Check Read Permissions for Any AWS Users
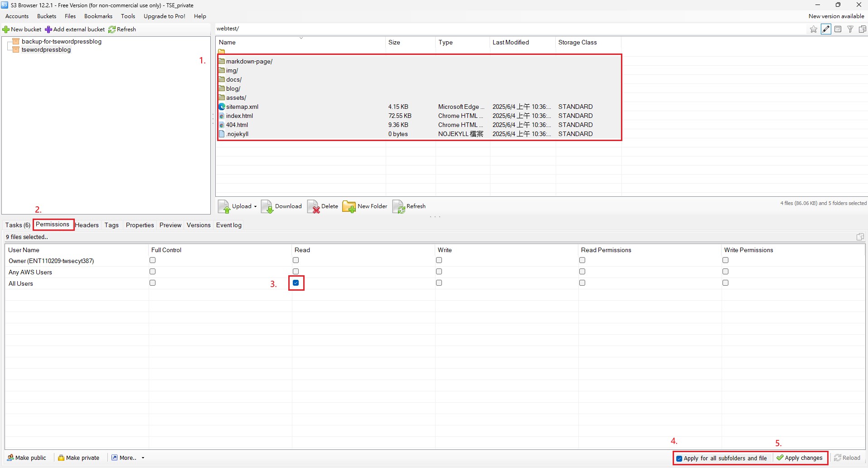Screen dimensions: 868x468 (582, 272)
